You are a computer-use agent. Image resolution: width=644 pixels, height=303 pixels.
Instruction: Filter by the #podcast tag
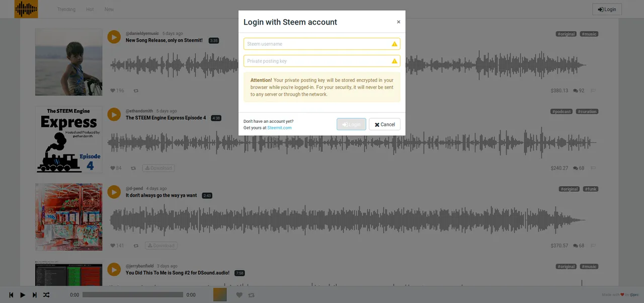561,112
